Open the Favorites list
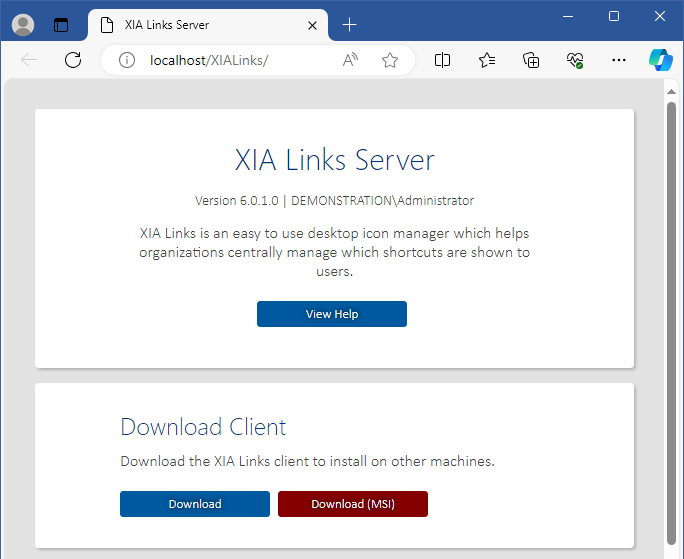This screenshot has width=684, height=559. pyautogui.click(x=486, y=60)
